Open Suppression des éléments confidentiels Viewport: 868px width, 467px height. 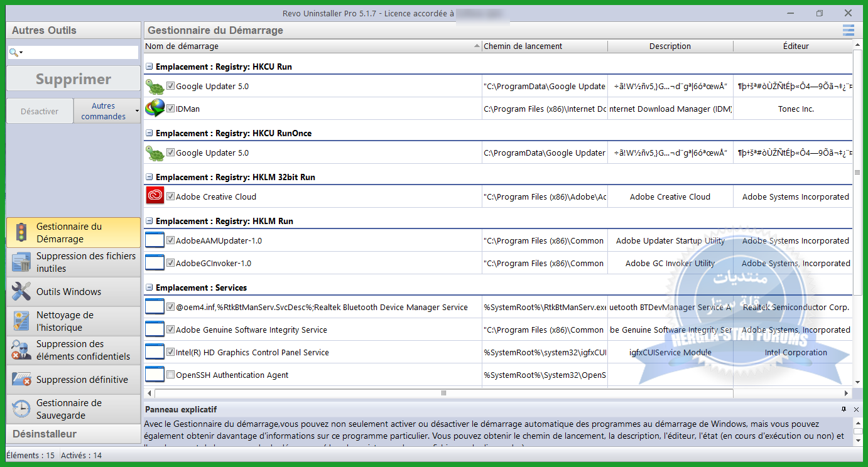pos(73,350)
